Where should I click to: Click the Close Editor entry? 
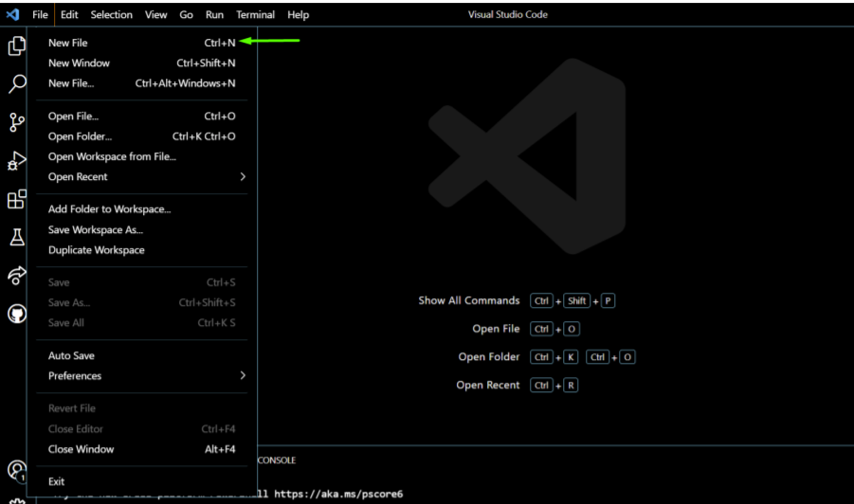(141, 429)
